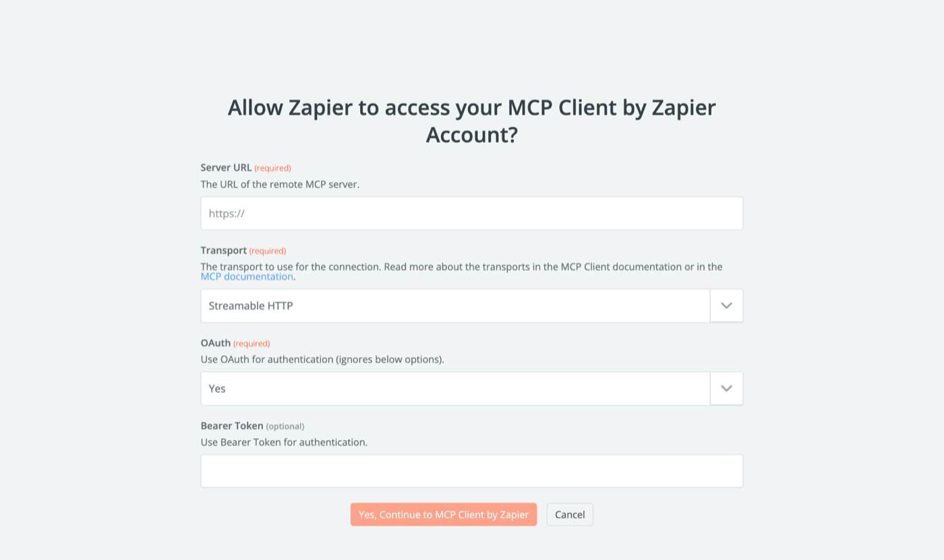
Task: Click the chevron on the Transport selector
Action: pyautogui.click(x=726, y=305)
